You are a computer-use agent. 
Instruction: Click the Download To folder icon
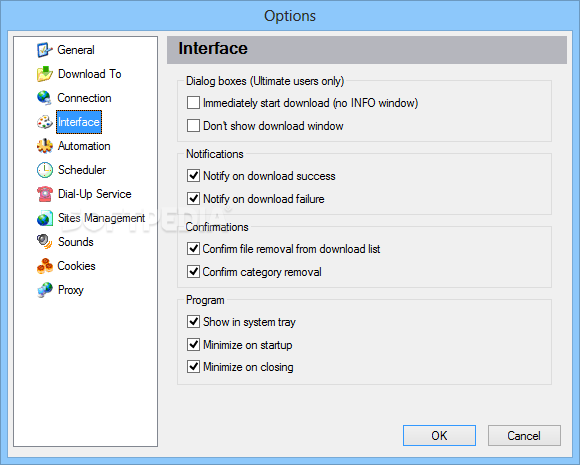click(x=45, y=74)
